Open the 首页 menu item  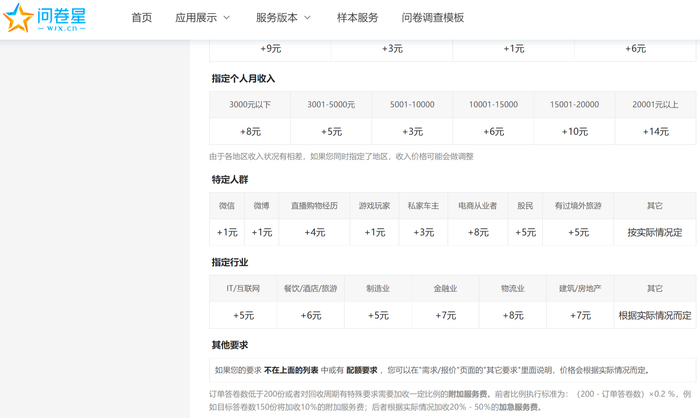(x=142, y=18)
